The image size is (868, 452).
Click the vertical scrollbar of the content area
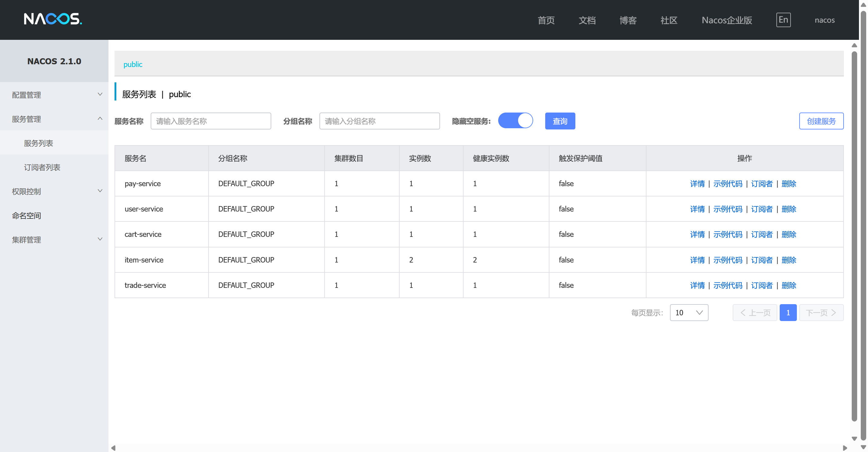[854, 236]
